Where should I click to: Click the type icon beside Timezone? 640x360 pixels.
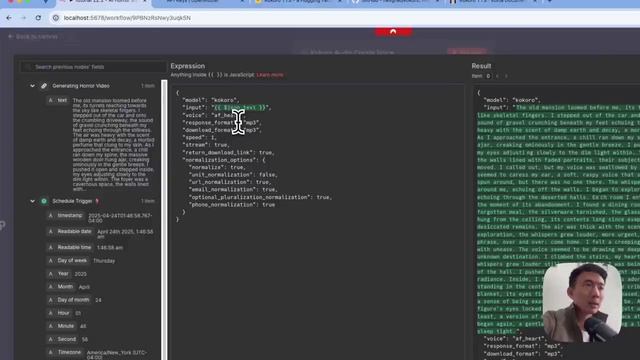coord(51,352)
